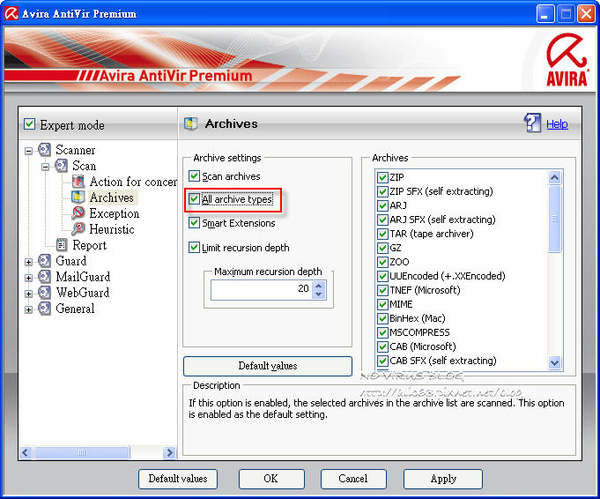This screenshot has width=600, height=499.
Task: Click the Report document icon
Action: tap(61, 245)
